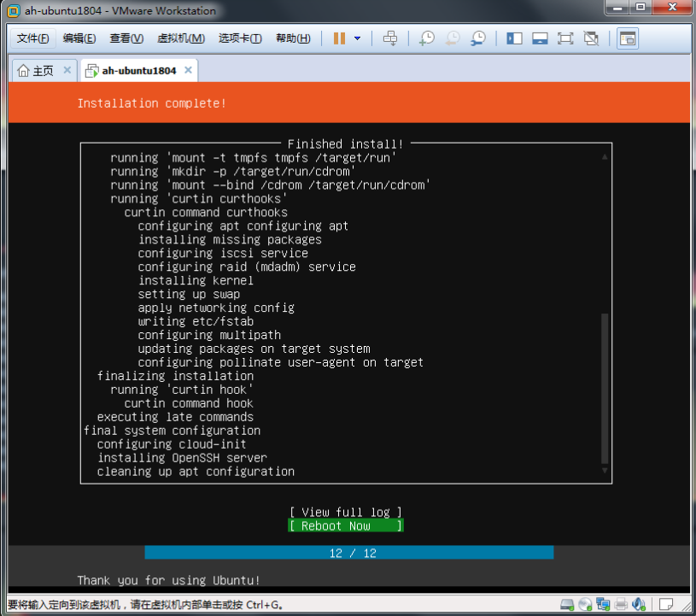Toggle the library sidebar panel view
This screenshot has width=696, height=616.
(514, 38)
